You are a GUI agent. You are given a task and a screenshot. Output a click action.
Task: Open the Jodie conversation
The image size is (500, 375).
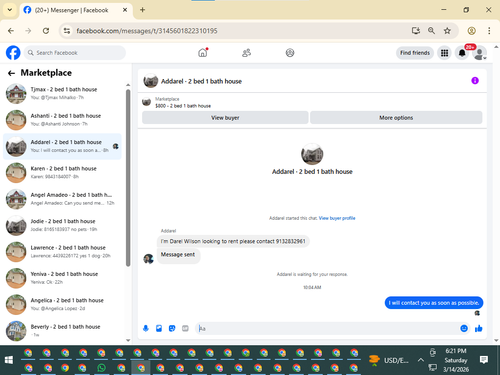[x=62, y=225]
